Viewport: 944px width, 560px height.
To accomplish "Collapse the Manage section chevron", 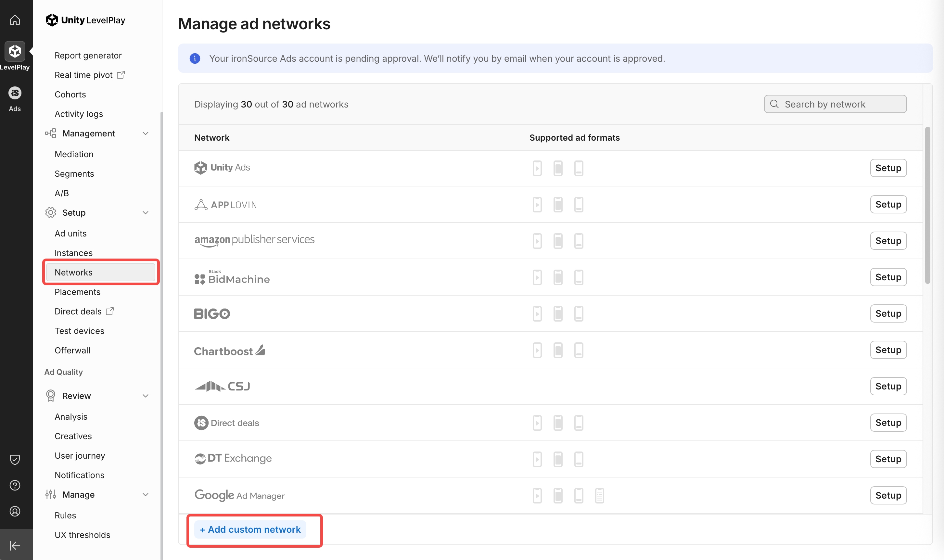I will click(x=145, y=495).
